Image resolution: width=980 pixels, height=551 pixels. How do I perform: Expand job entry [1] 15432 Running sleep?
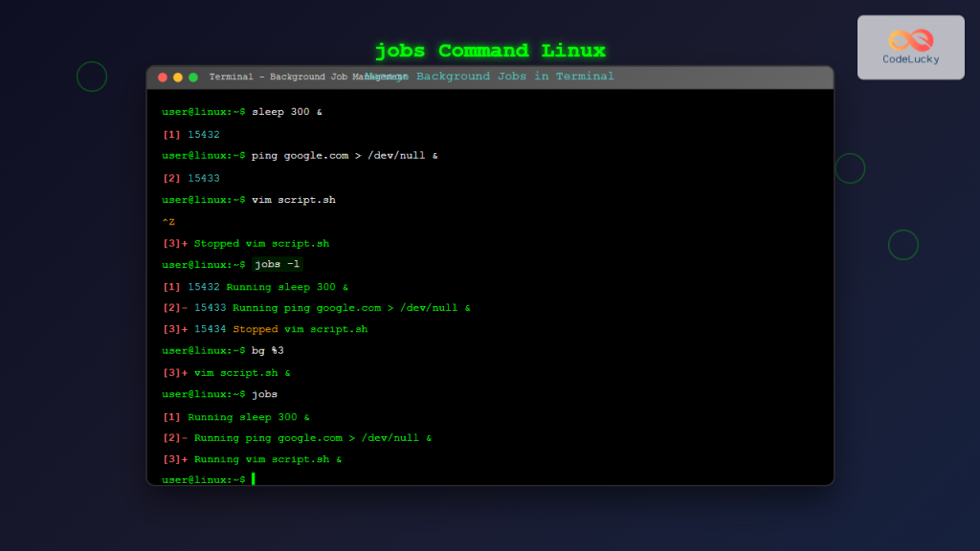coord(256,286)
